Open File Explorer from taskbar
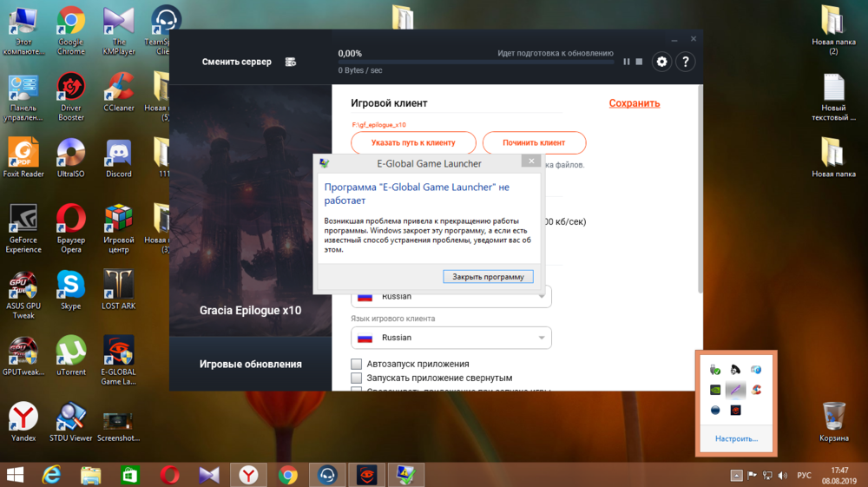This screenshot has height=487, width=868. click(91, 475)
